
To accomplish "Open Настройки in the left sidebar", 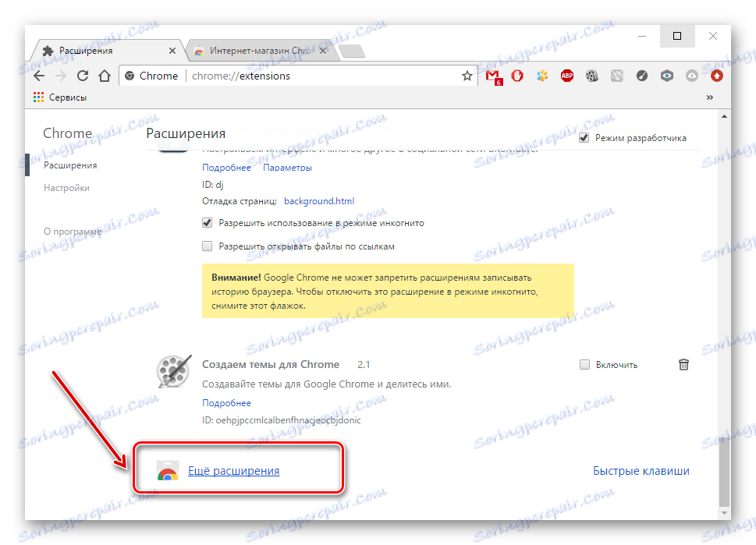I will pos(66,188).
